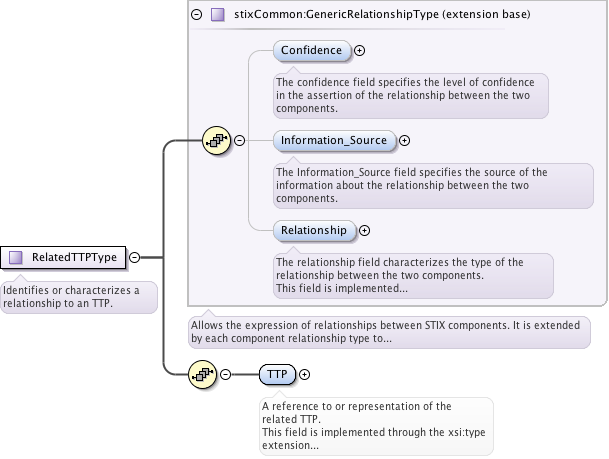609x459 pixels.
Task: Click the upper sequence compositor icon
Action: pyautogui.click(x=216, y=140)
